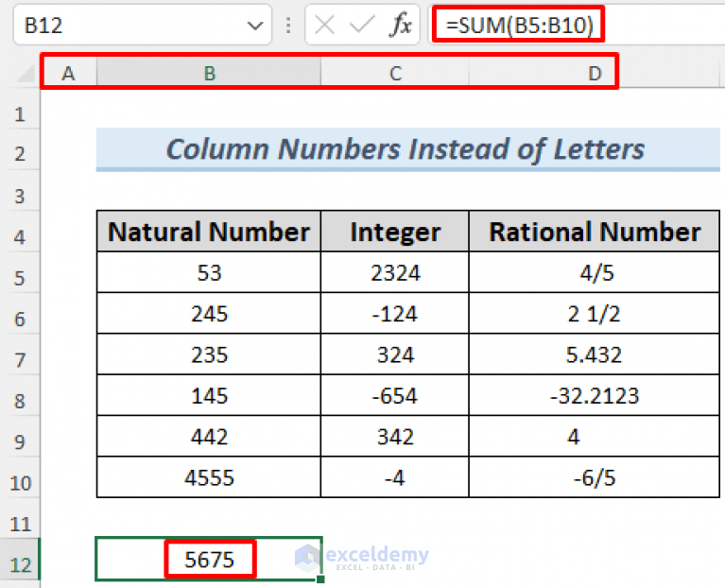Select column A header
The height and width of the screenshot is (588, 725).
click(68, 73)
